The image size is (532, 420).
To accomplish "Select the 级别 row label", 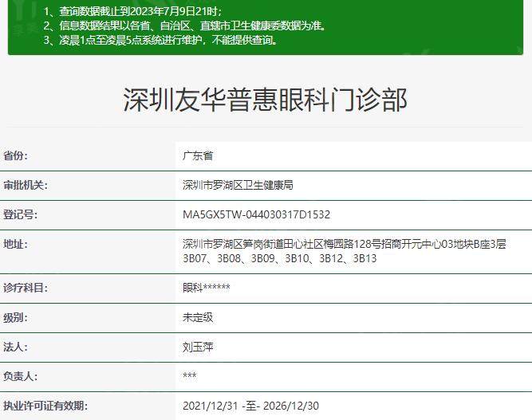I will tap(16, 317).
